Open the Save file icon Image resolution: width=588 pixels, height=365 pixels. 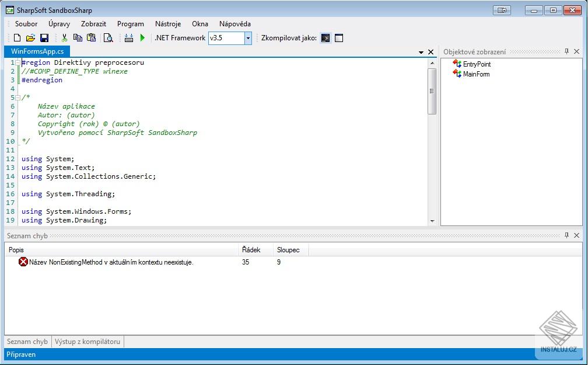point(44,38)
